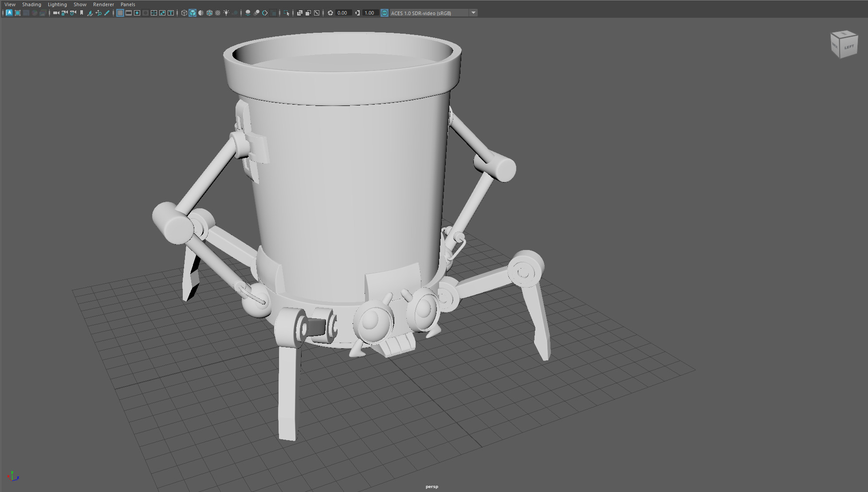Enable Wireframe display mode icon

(x=184, y=13)
